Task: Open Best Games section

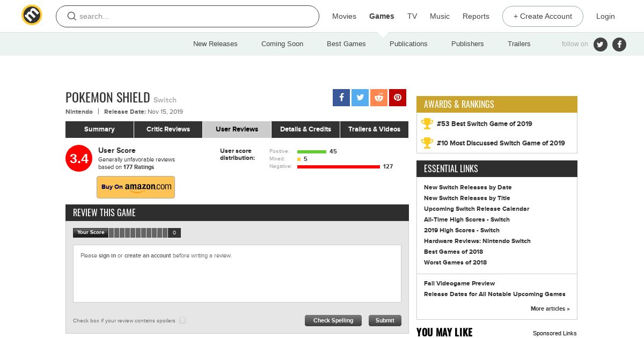Action: pos(346,44)
